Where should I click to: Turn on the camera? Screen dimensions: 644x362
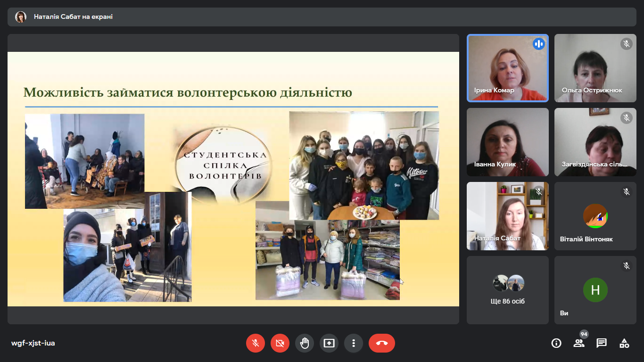280,343
